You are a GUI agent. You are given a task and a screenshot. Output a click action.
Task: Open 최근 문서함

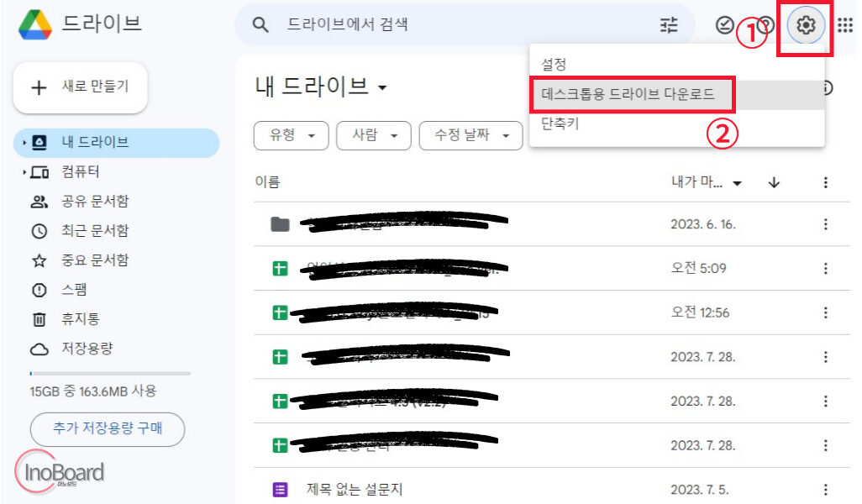95,231
